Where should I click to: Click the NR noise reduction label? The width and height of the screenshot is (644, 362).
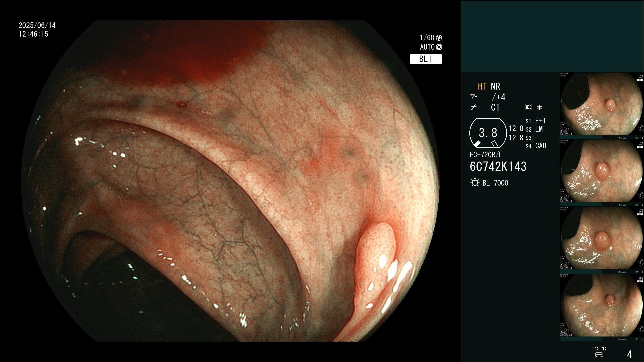tap(495, 86)
